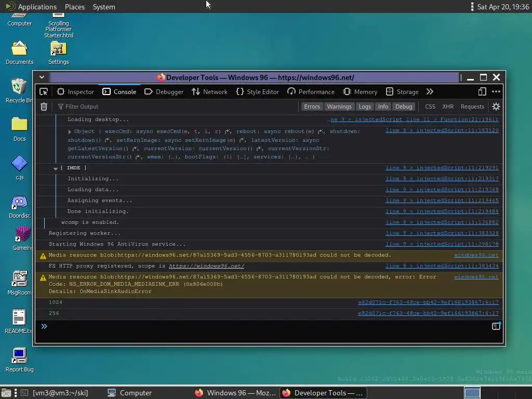Open window menu chevron on DevTools titlebar

point(42,77)
